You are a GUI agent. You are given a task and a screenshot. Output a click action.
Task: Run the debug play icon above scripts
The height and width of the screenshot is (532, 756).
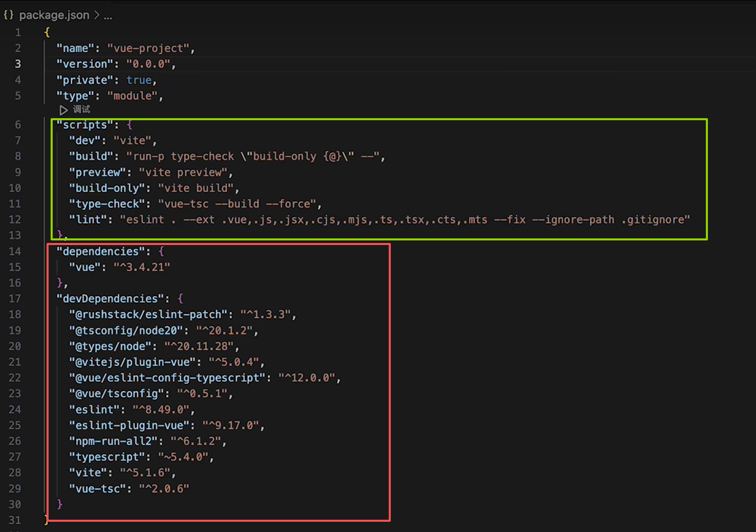[x=63, y=110]
